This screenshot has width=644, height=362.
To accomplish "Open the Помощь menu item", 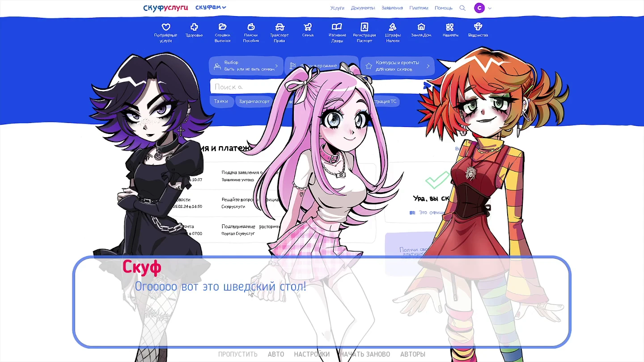I will click(x=443, y=8).
